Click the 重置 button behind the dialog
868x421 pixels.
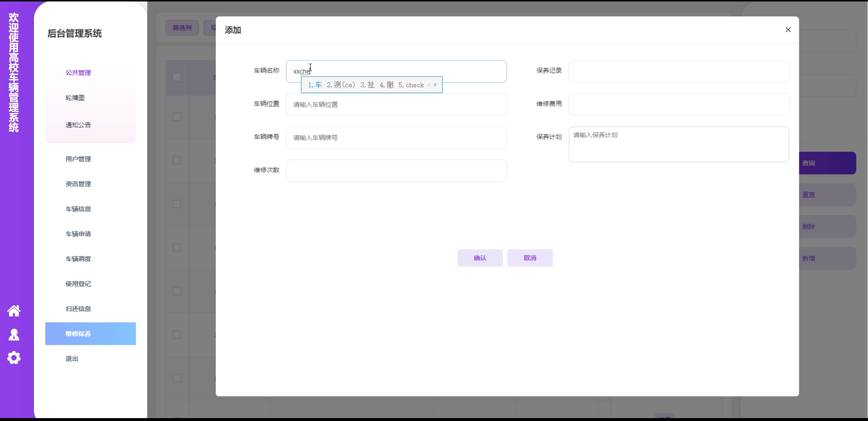pyautogui.click(x=827, y=195)
